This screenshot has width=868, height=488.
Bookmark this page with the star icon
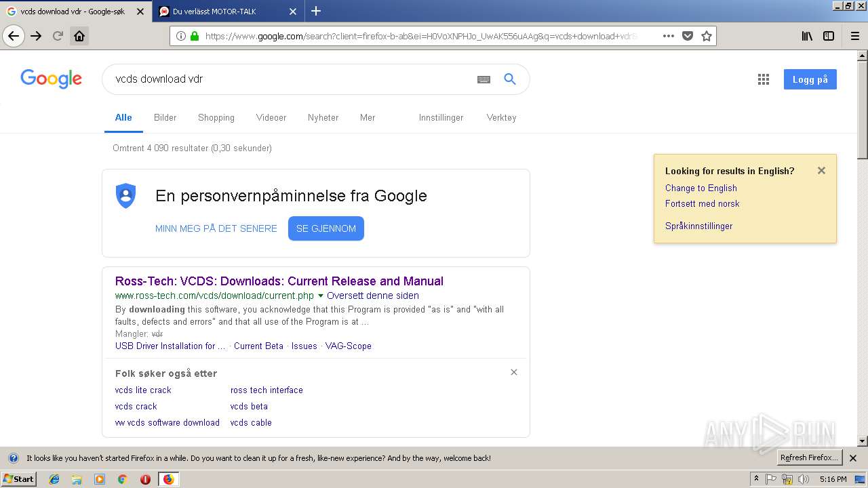[707, 36]
